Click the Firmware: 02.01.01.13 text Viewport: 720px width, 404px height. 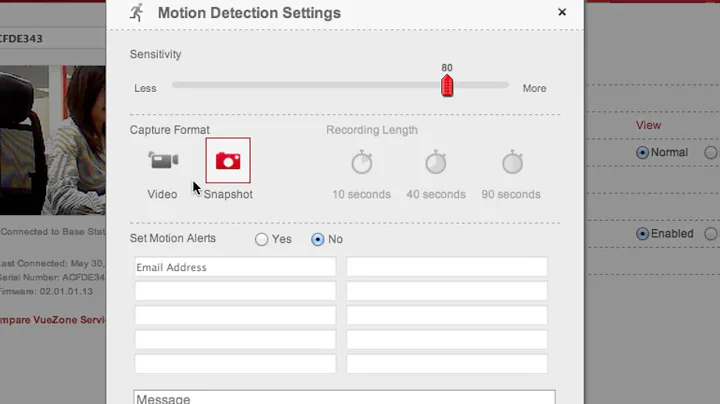pos(46,292)
